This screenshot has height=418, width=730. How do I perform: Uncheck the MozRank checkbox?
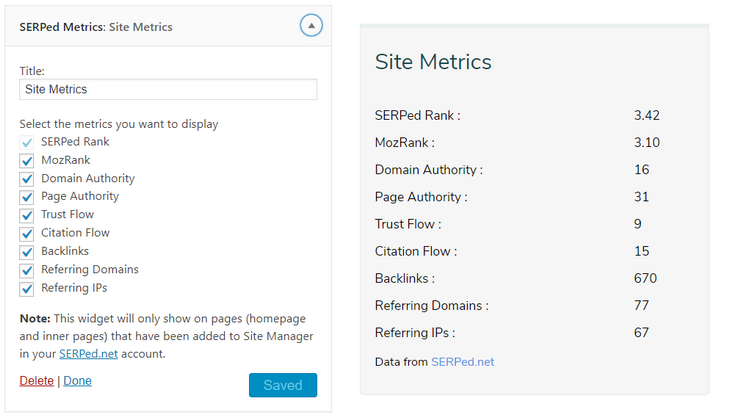pos(27,161)
